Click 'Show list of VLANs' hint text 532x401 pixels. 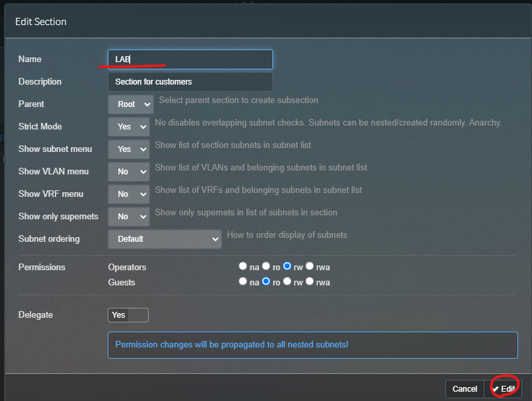(x=261, y=168)
